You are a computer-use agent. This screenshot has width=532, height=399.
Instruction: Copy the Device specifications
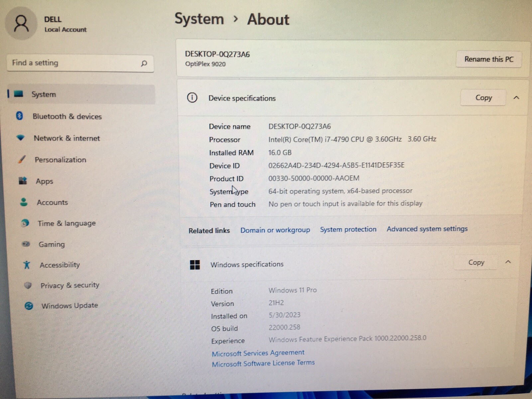coord(483,97)
